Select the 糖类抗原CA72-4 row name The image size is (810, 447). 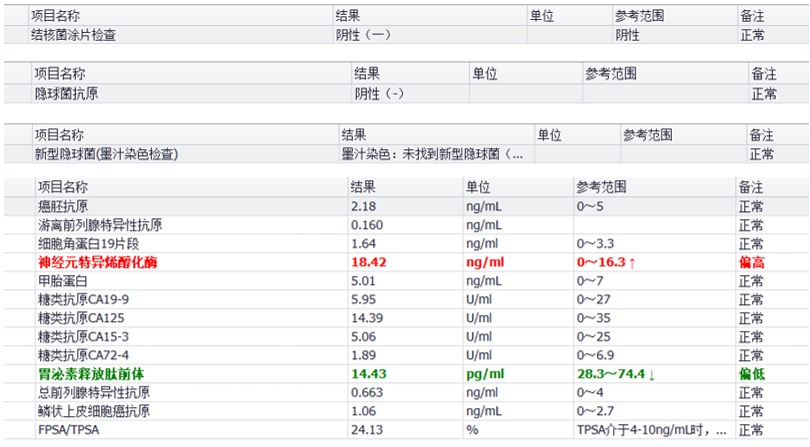(83, 356)
